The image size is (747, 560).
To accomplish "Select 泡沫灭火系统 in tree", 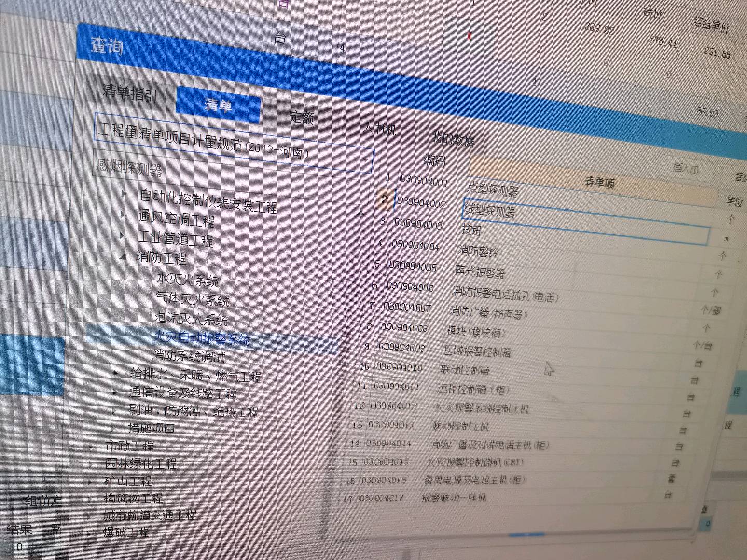I will pos(191,317).
